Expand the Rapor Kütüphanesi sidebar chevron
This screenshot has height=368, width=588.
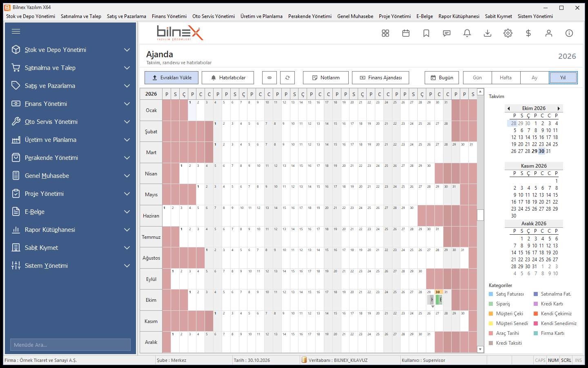click(127, 230)
